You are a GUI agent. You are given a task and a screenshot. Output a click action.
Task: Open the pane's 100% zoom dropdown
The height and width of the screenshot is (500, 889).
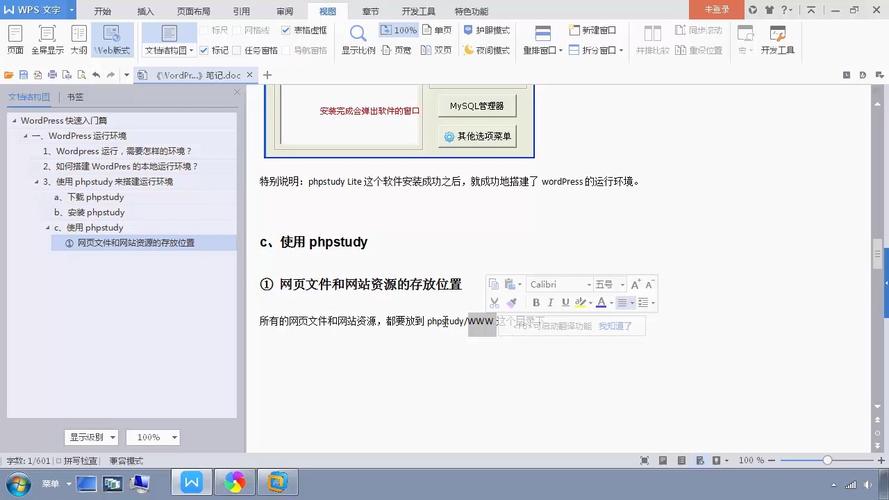tap(153, 437)
